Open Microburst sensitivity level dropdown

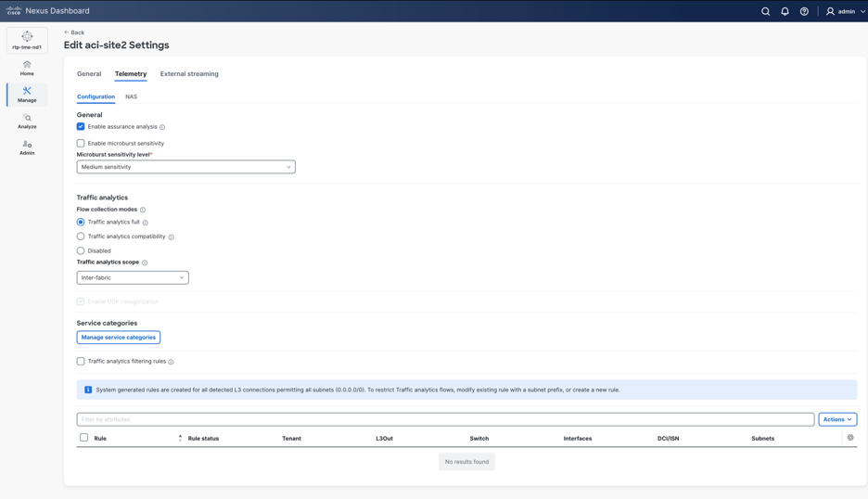tap(186, 167)
